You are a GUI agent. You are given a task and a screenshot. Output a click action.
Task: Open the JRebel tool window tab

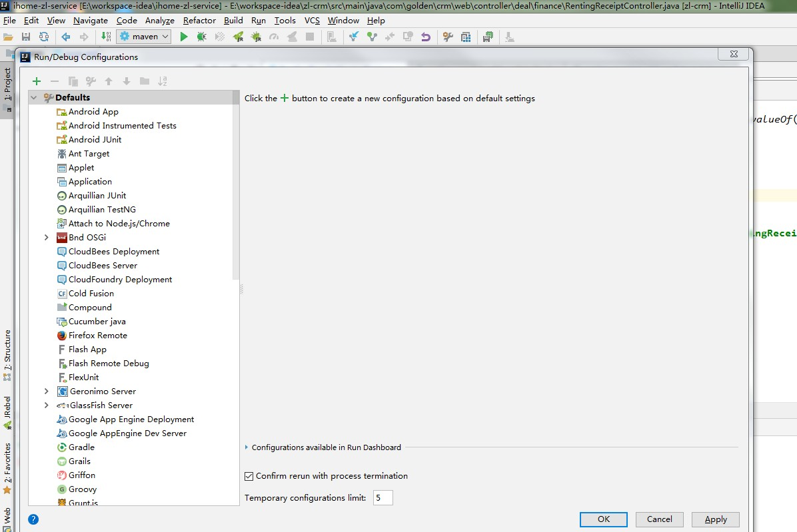[x=7, y=413]
